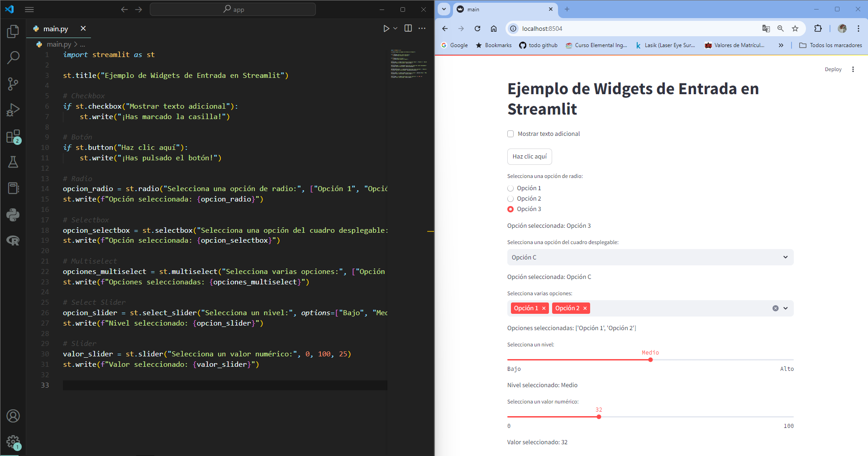Viewport: 868px width, 456px height.
Task: Open the Explorer view in VS Code
Action: point(13,31)
